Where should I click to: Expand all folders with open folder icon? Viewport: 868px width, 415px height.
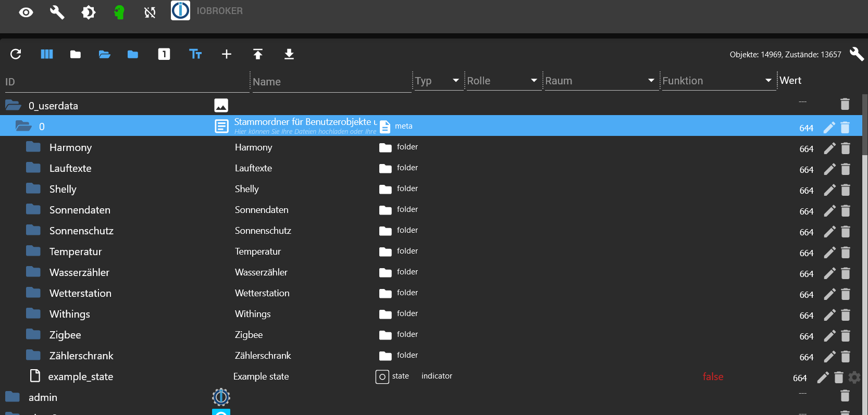[x=104, y=54]
